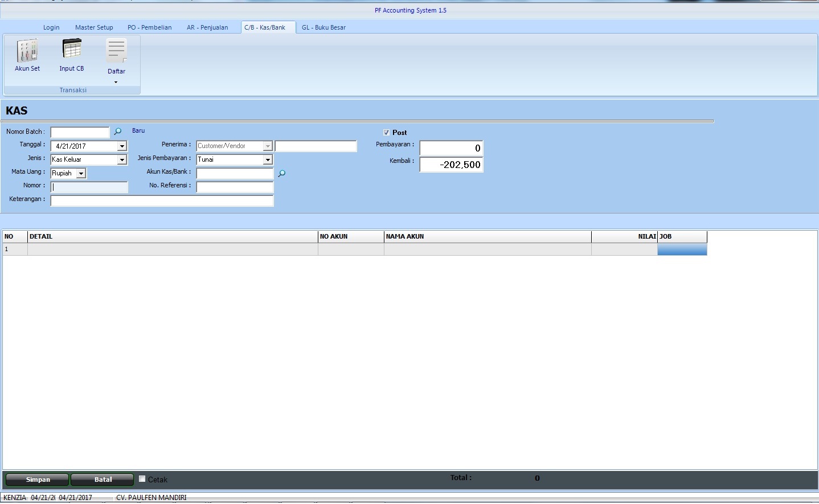Toggle the Post checkbox
Viewport: 819px width, 504px height.
pyautogui.click(x=386, y=133)
